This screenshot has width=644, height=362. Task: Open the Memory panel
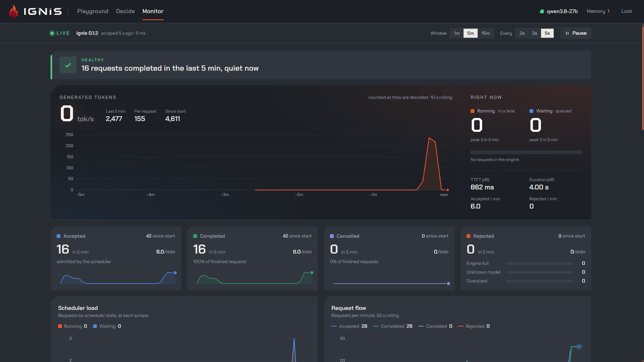click(598, 11)
